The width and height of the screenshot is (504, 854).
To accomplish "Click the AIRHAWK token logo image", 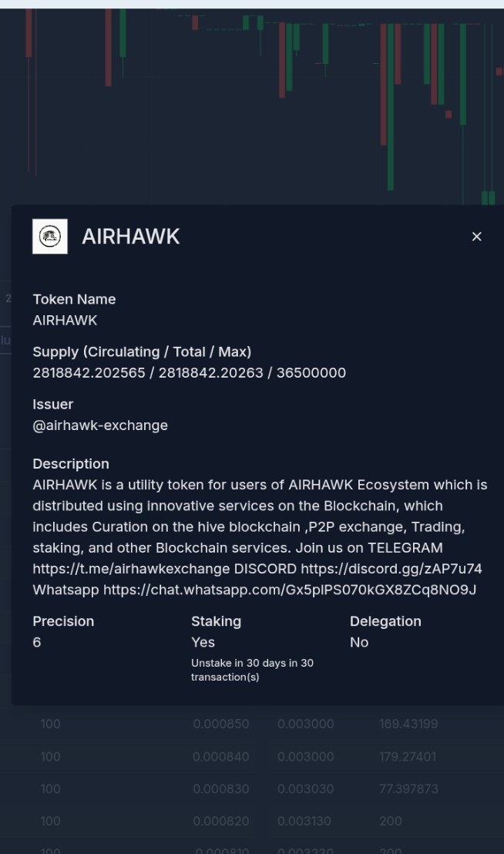I will 50,237.
